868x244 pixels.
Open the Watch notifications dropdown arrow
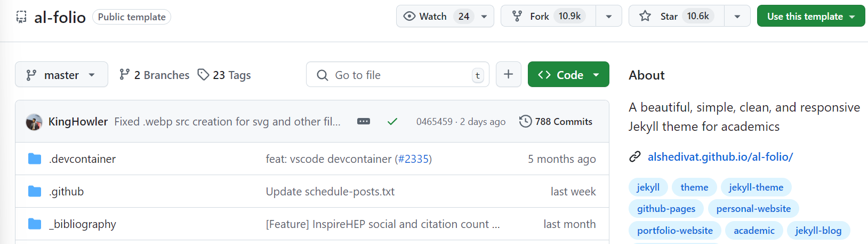click(484, 17)
